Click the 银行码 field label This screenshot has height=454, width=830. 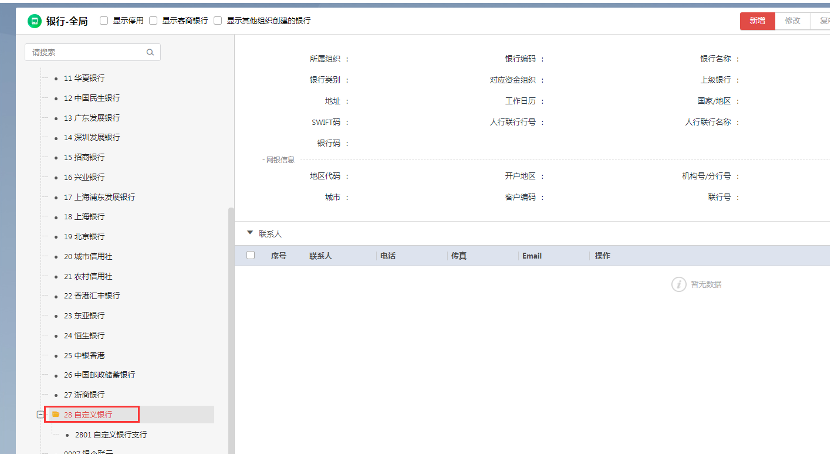coord(329,143)
